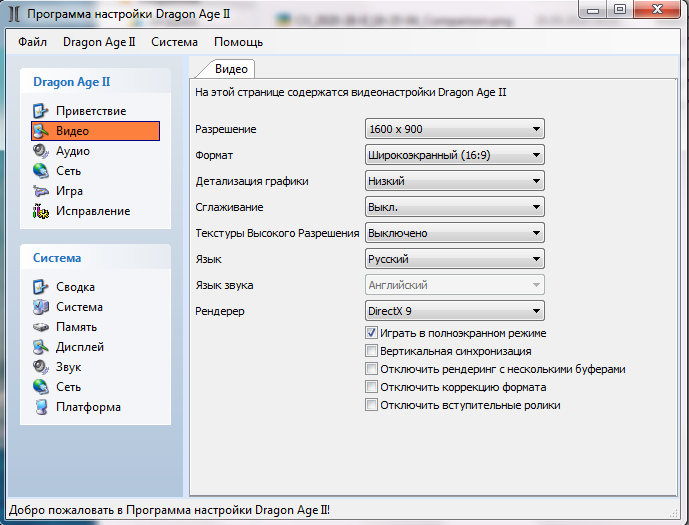689x525 pixels.
Task: Open the Рендерер dropdown showing DirectX 9
Action: coord(455,311)
